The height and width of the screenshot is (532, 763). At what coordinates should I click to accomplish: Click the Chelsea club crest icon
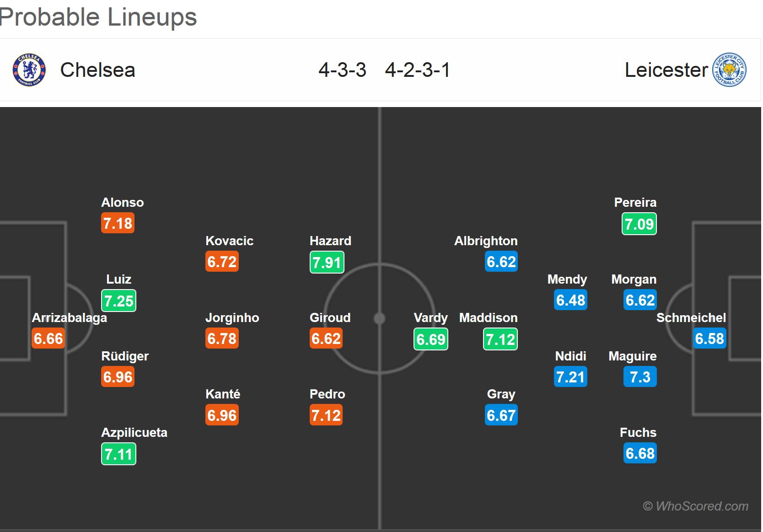pos(29,70)
